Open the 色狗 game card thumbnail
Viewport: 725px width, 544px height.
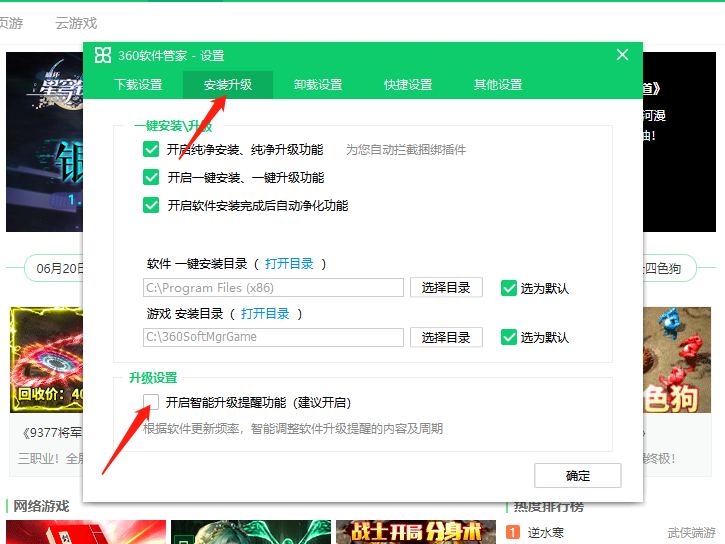pyautogui.click(x=677, y=360)
